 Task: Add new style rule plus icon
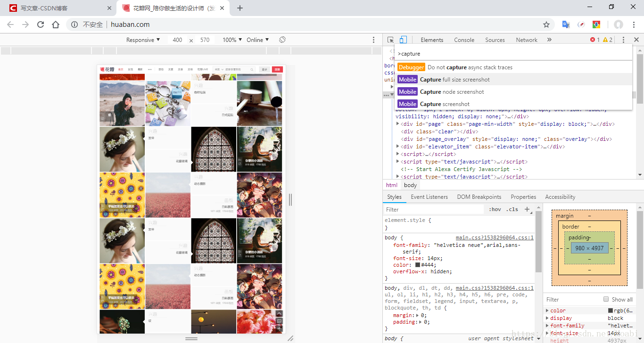point(527,209)
